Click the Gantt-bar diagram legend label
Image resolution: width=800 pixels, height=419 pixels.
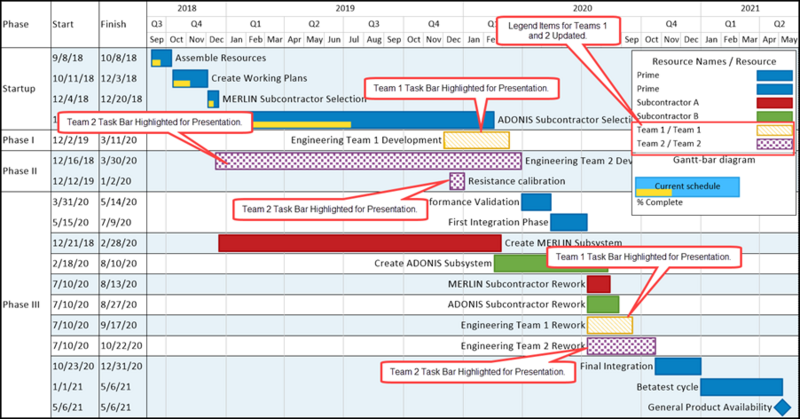click(x=714, y=160)
